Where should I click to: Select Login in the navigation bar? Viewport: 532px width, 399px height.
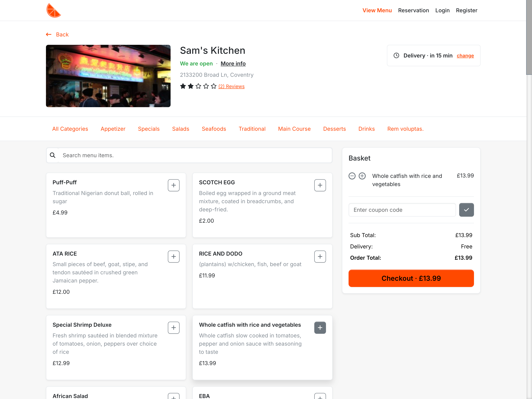click(443, 10)
